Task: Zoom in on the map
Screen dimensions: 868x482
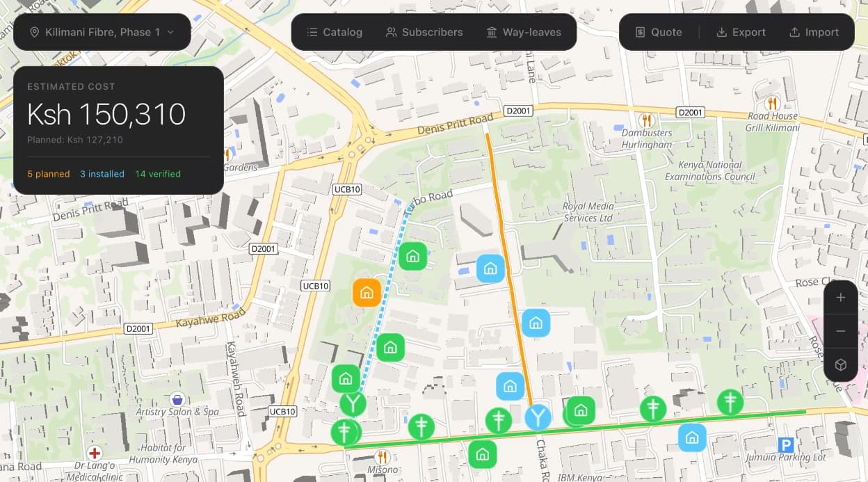Action: pos(841,298)
